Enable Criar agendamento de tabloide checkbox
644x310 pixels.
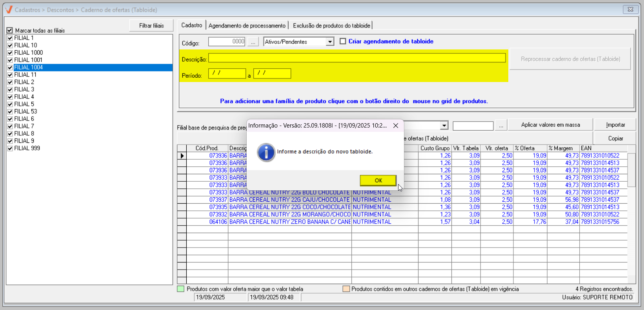(343, 41)
